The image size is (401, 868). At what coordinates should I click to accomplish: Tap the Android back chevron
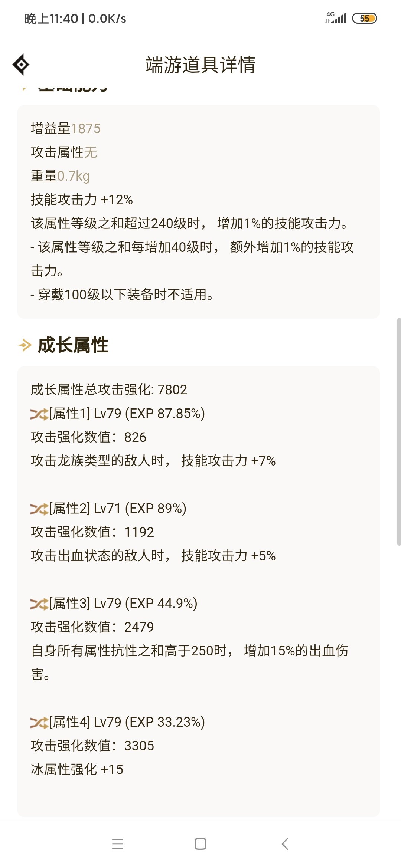[x=285, y=844]
